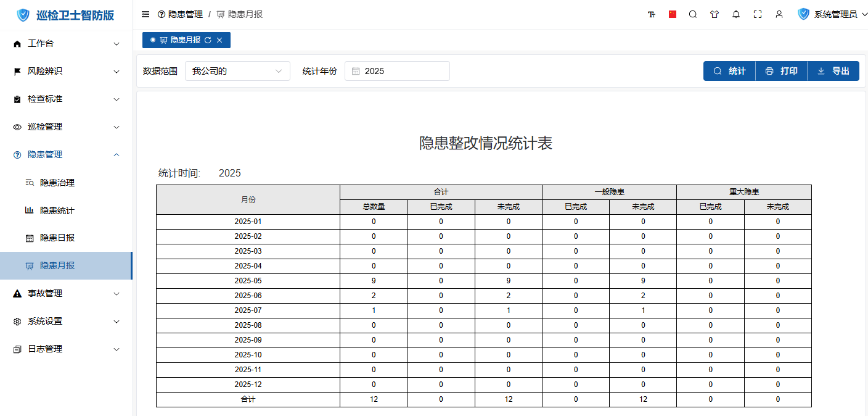This screenshot has width=868, height=416.
Task: Open 隐患治理 in the sidebar
Action: [x=66, y=183]
